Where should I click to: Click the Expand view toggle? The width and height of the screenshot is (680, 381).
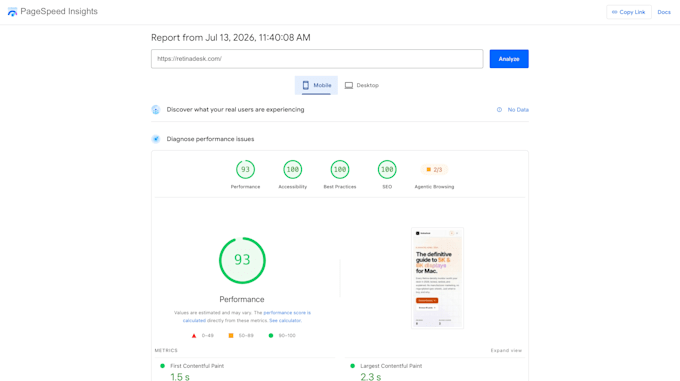tap(506, 350)
